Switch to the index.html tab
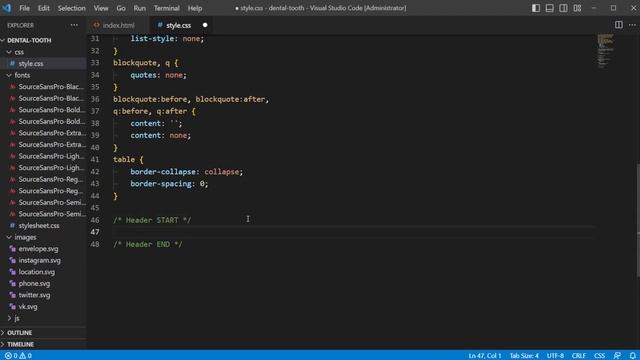This screenshot has width=640, height=360. (x=118, y=25)
